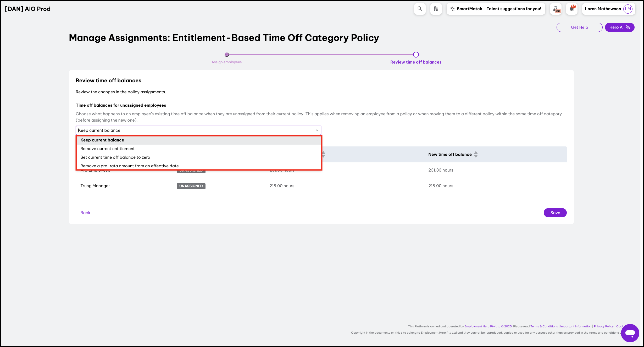Click the search magnifier icon
644x347 pixels.
click(x=420, y=9)
